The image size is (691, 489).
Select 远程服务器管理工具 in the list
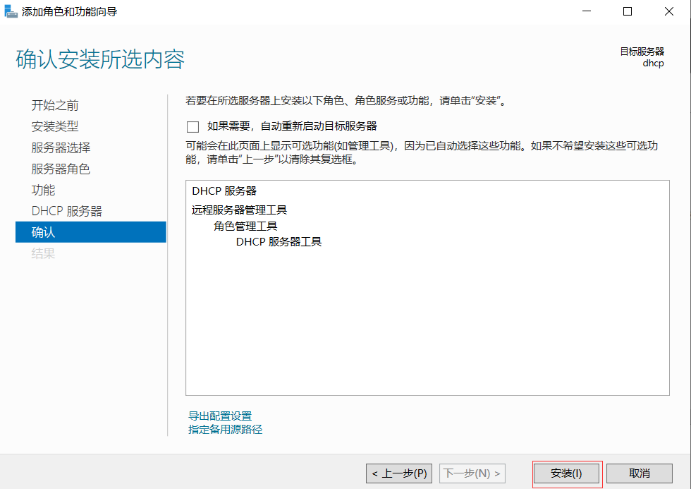(x=239, y=210)
